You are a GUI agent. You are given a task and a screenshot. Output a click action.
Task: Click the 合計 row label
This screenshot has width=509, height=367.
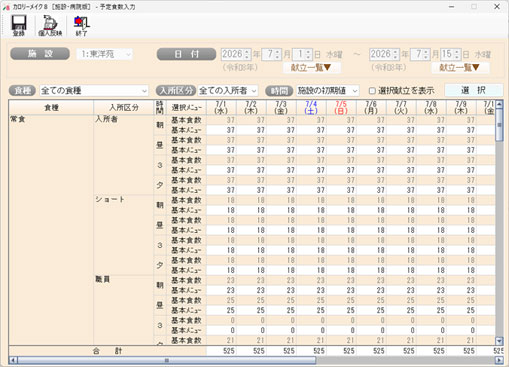point(107,351)
